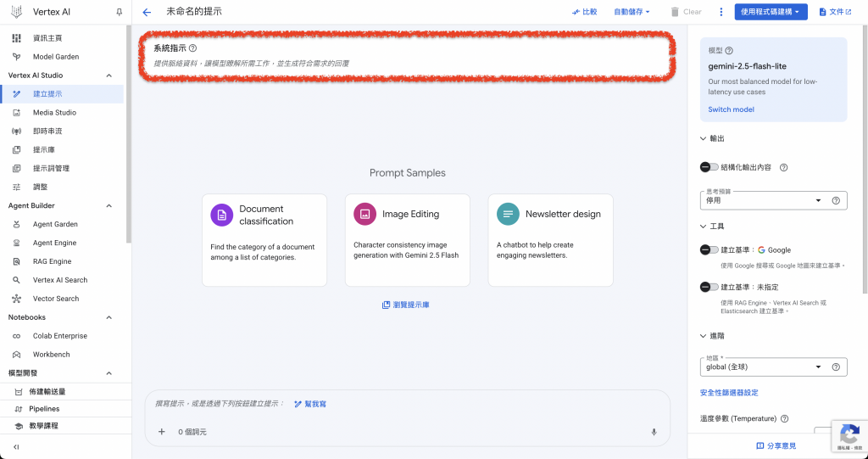Open Vector Search in sidebar
Viewport: 868px width, 459px height.
coord(62,299)
